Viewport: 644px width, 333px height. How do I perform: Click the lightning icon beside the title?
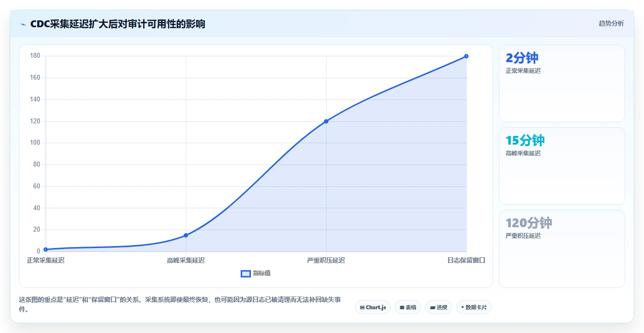click(23, 24)
